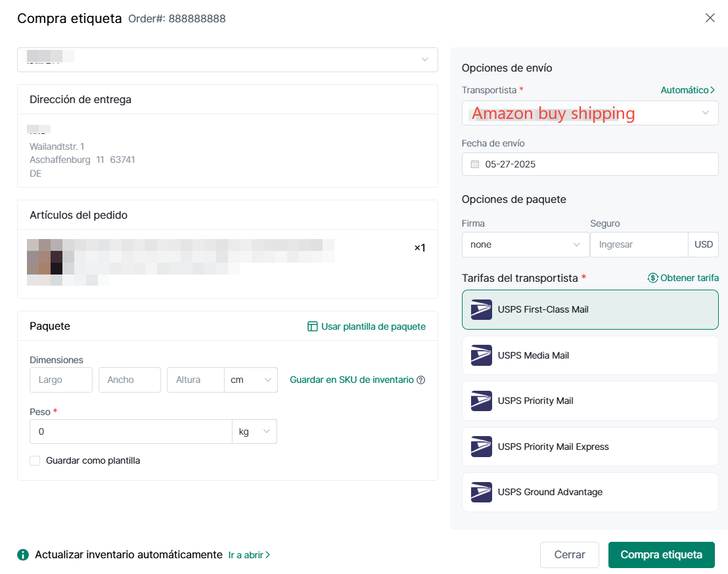Click the calendar icon in Fecha de envío
Image resolution: width=728 pixels, height=574 pixels.
click(x=474, y=164)
